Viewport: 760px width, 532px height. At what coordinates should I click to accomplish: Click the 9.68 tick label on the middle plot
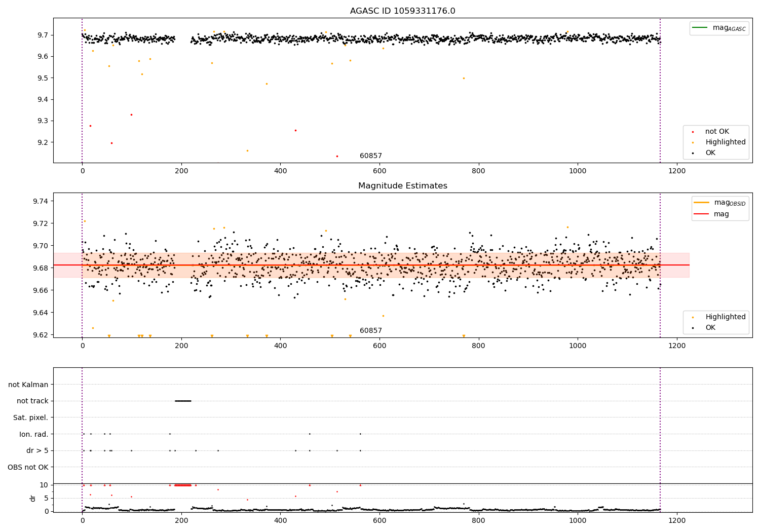(x=41, y=268)
